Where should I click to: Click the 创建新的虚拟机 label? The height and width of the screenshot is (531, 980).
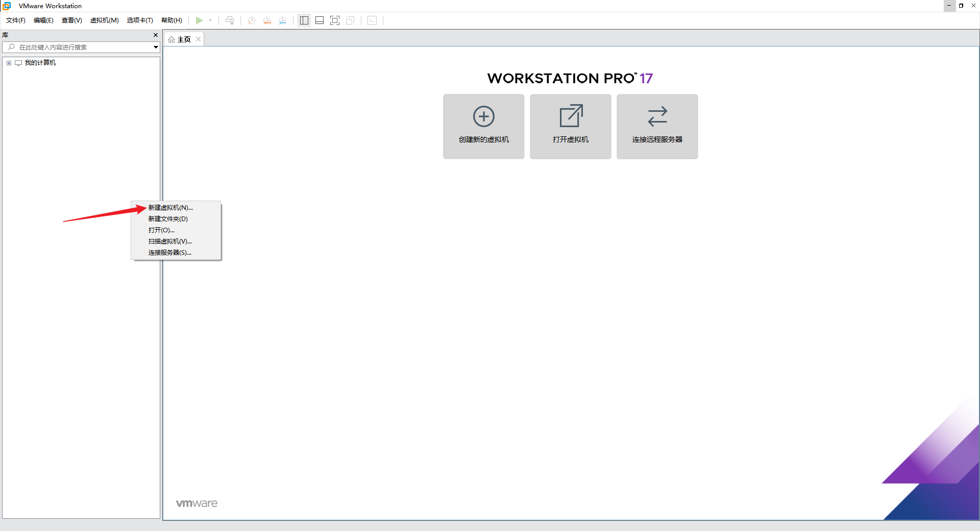pyautogui.click(x=484, y=139)
